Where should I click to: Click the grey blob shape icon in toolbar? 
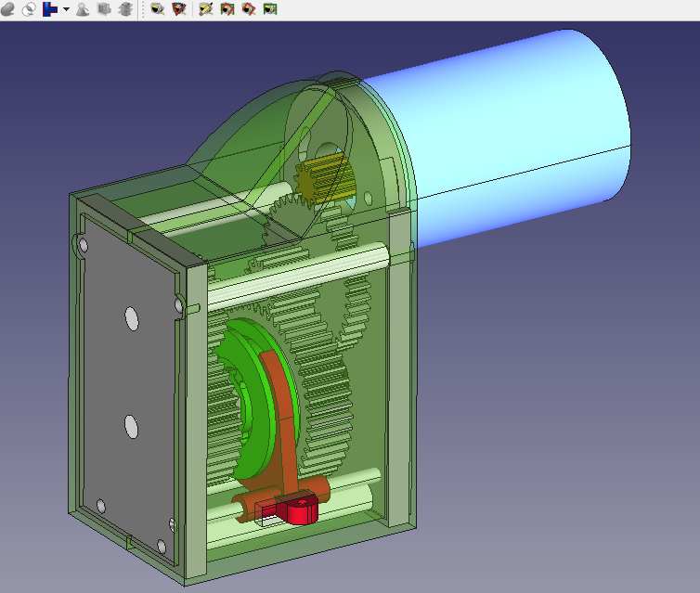(x=7, y=9)
